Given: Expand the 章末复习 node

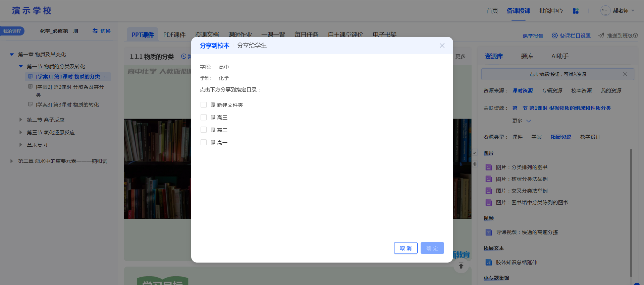Looking at the screenshot, I should coord(21,145).
